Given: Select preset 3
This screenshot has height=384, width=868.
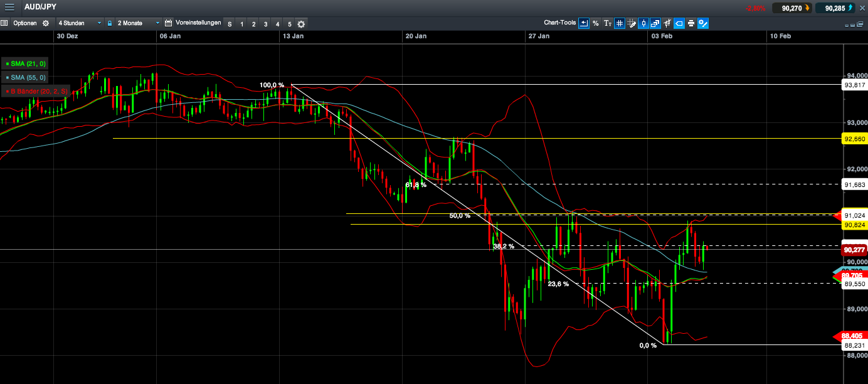Looking at the screenshot, I should [265, 24].
